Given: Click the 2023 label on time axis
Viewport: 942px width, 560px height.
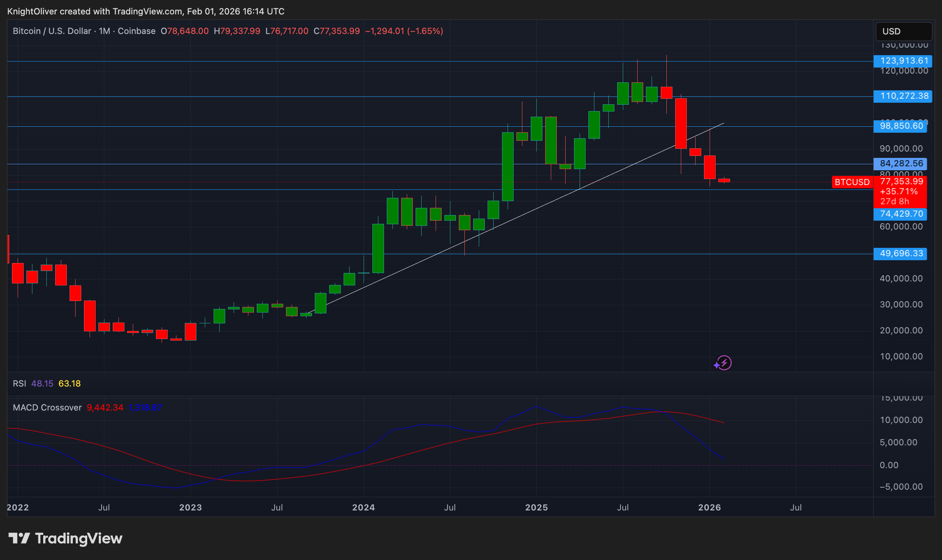Looking at the screenshot, I should click(x=190, y=508).
